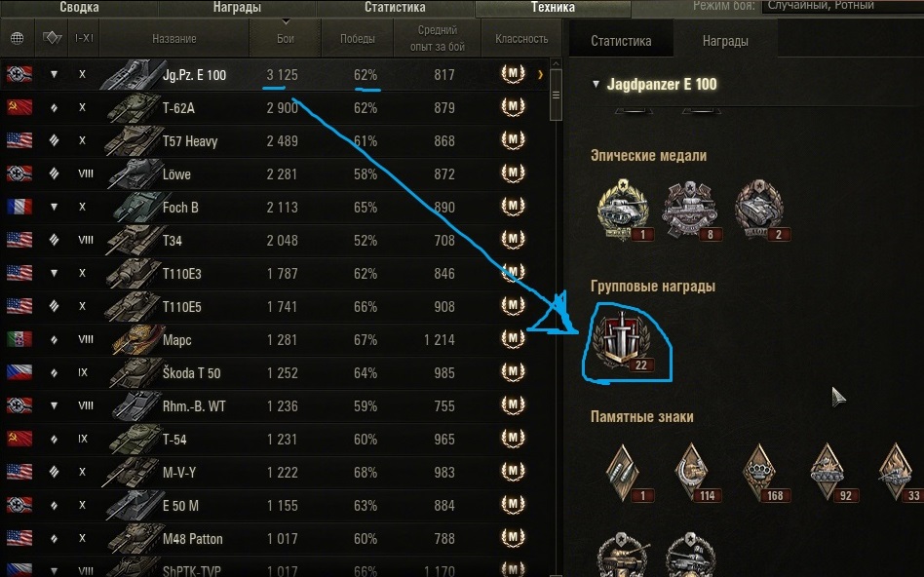Open the Сводка tab
This screenshot has height=577, width=924.
79,7
